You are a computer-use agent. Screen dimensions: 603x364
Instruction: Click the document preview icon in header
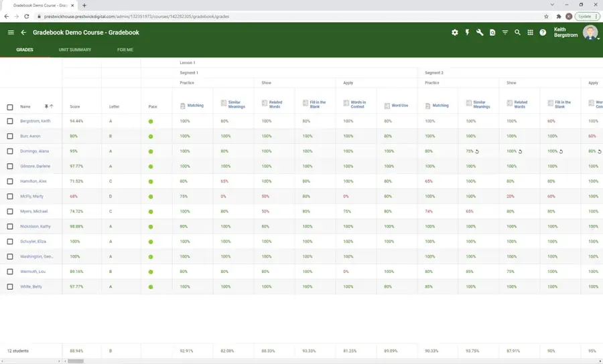(x=492, y=32)
